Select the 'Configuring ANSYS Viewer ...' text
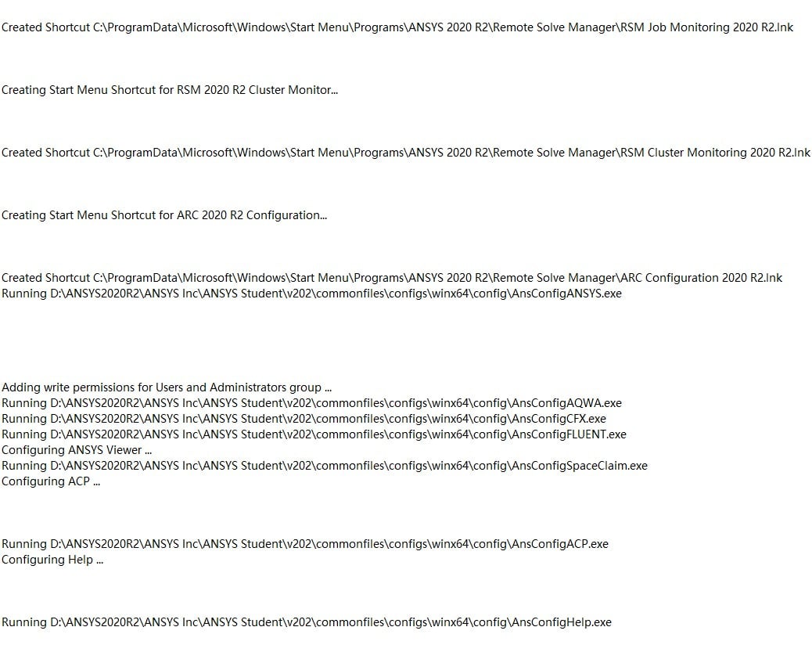The height and width of the screenshot is (663, 812). (77, 450)
